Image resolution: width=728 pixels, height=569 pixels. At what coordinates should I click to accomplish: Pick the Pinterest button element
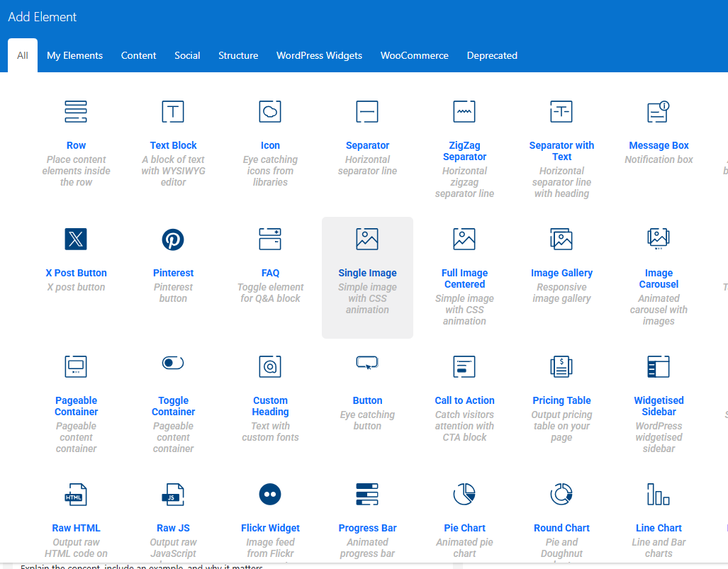click(x=173, y=273)
